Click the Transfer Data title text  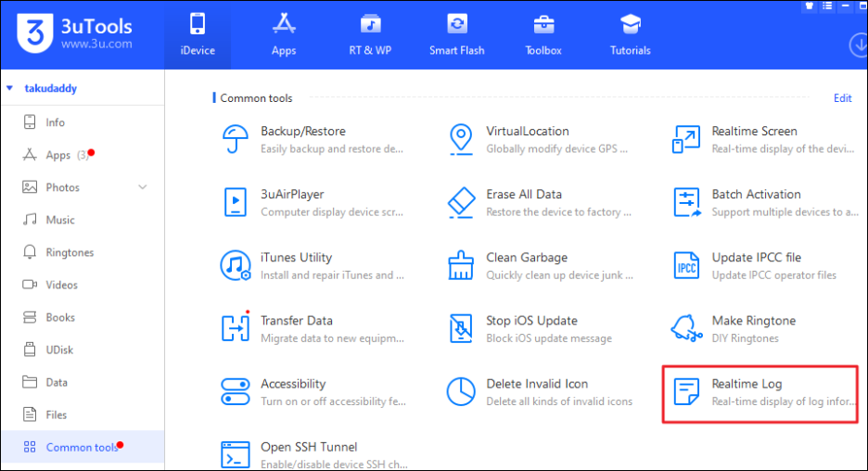point(296,321)
